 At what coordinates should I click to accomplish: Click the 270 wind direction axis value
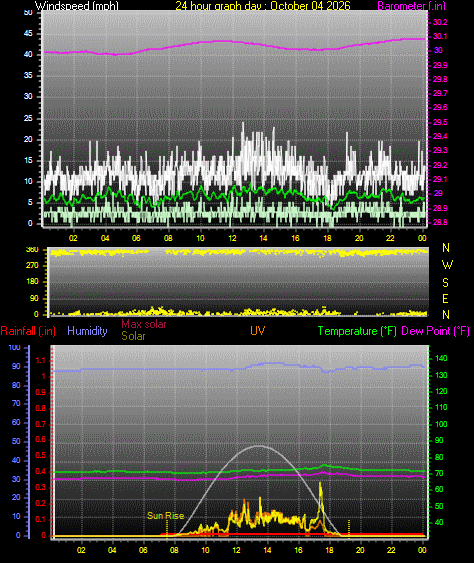click(32, 266)
